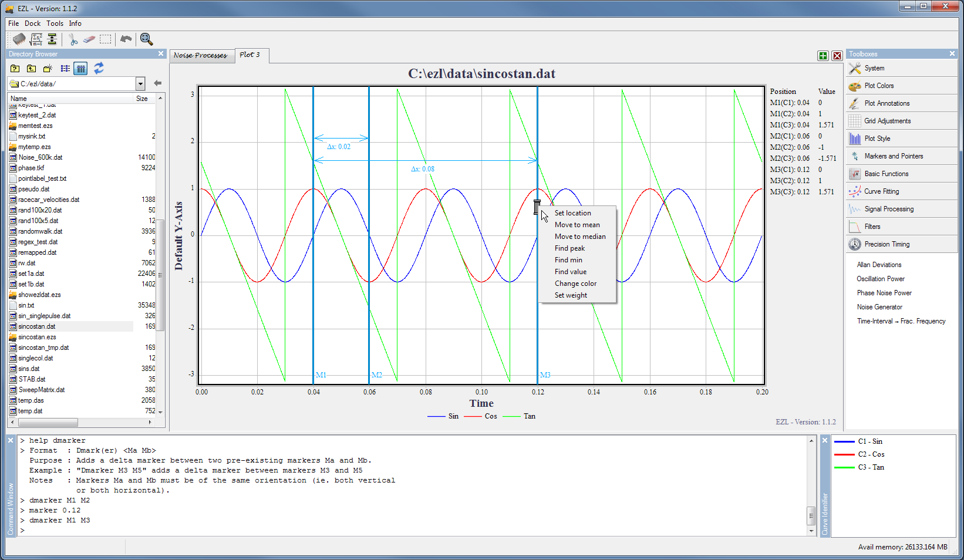Viewport: 964px width, 560px height.
Task: Open the Noise Generator function
Action: (879, 307)
